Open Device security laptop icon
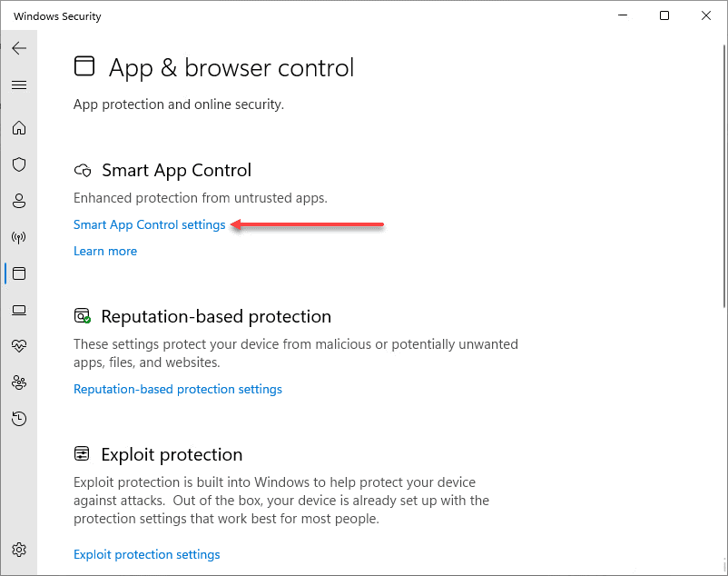 [19, 310]
